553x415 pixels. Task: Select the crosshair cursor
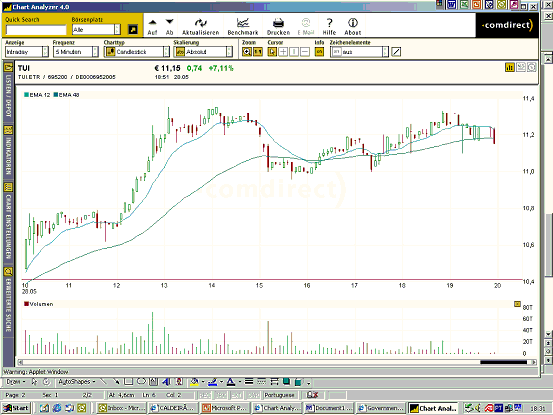click(283, 52)
